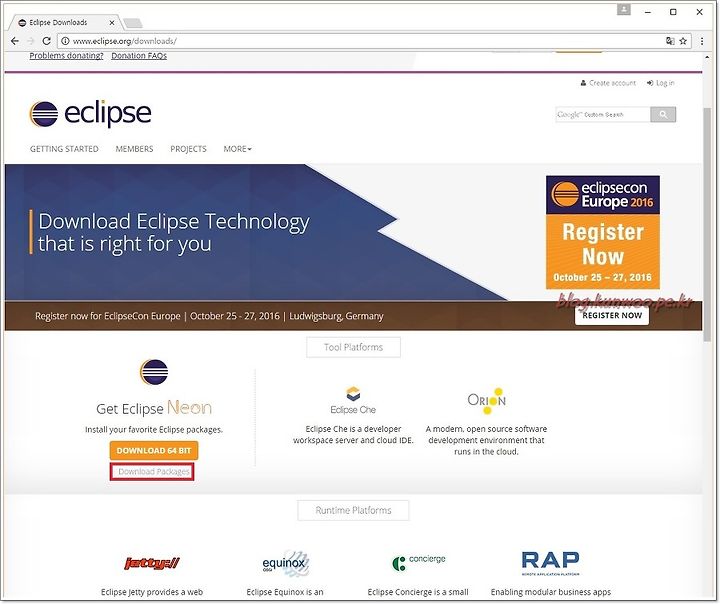Viewport: 720px width, 604px height.
Task: Open the GETTING STARTED menu
Action: pos(64,149)
